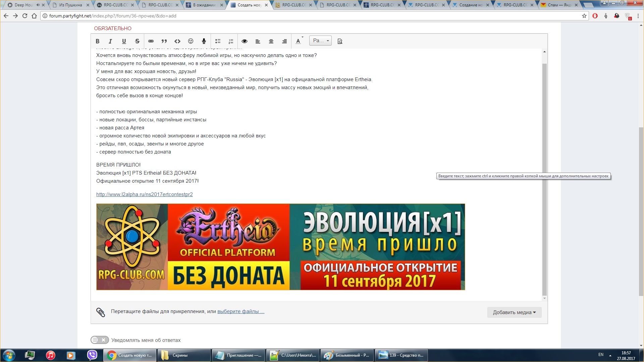Viewport: 644px width, 362px height.
Task: Show hidden tray icons
Action: tap(610, 355)
